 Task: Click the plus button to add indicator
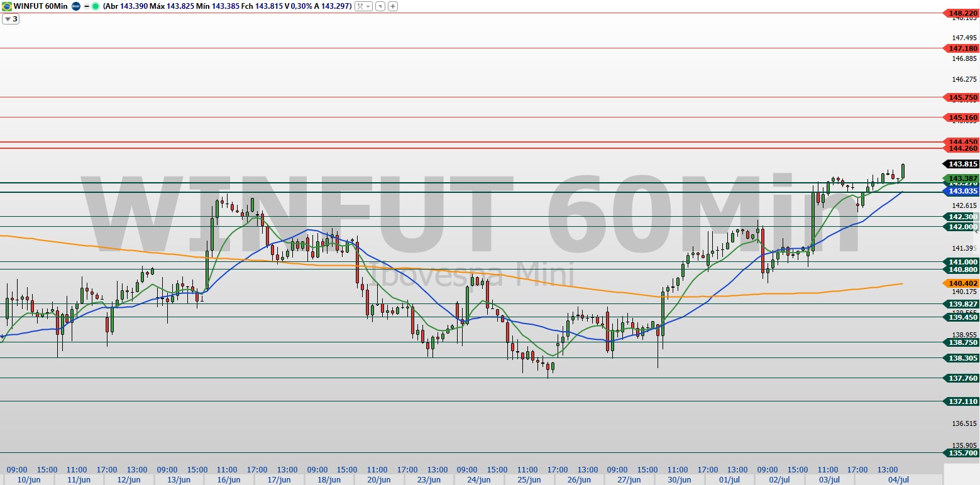(393, 6)
